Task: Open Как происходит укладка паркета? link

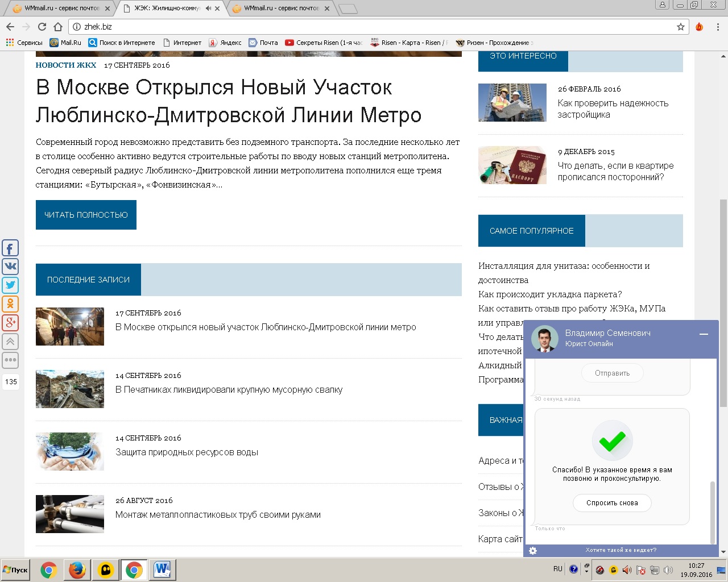Action: coord(550,294)
